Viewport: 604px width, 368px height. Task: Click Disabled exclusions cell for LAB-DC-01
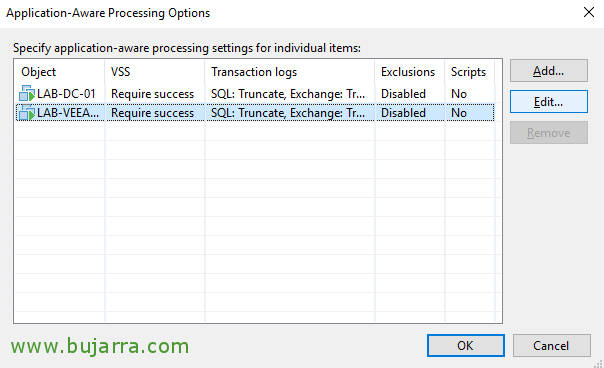pos(403,94)
